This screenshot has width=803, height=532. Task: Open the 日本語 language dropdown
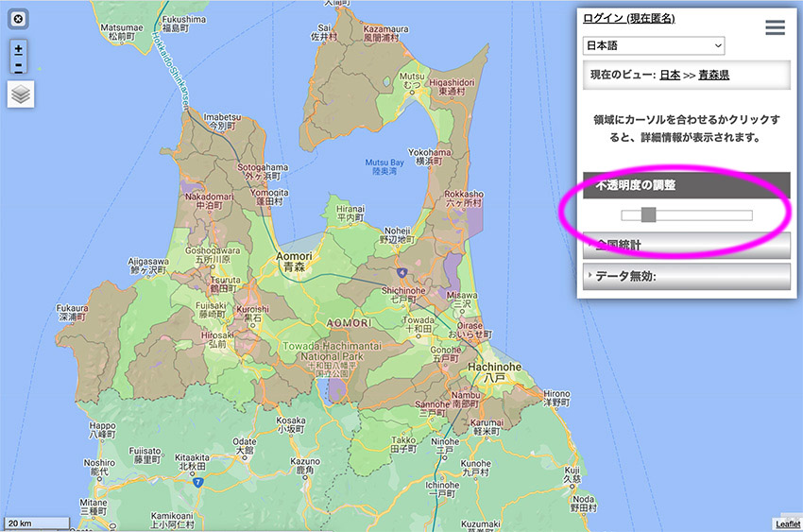click(654, 45)
